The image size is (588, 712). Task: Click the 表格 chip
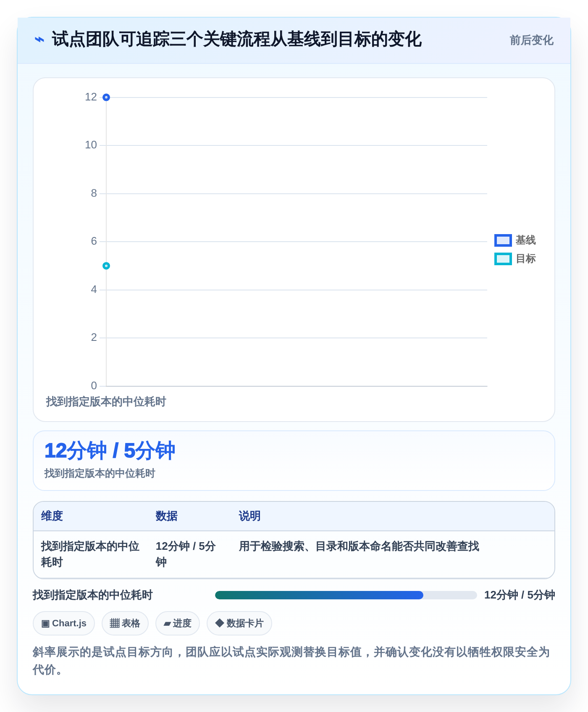pyautogui.click(x=125, y=623)
